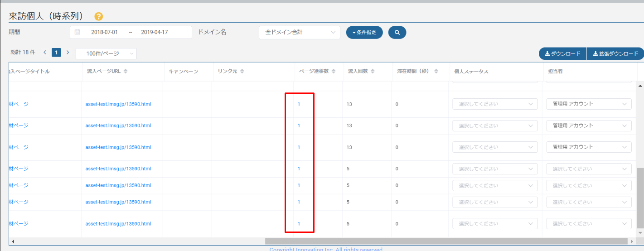
Task: Sort by 滞在時間(秒) column
Action: pyautogui.click(x=436, y=72)
